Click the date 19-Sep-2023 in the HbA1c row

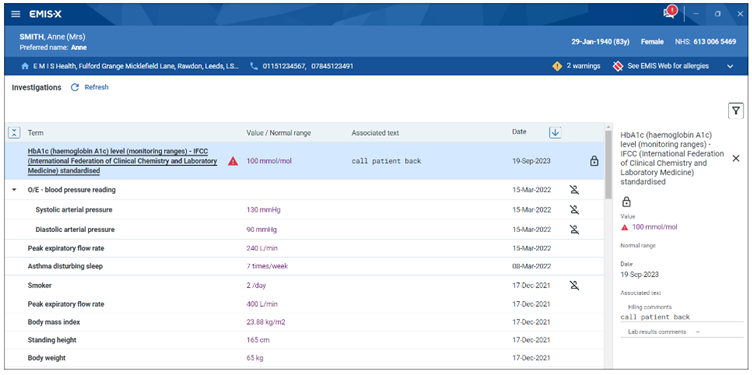pos(531,161)
